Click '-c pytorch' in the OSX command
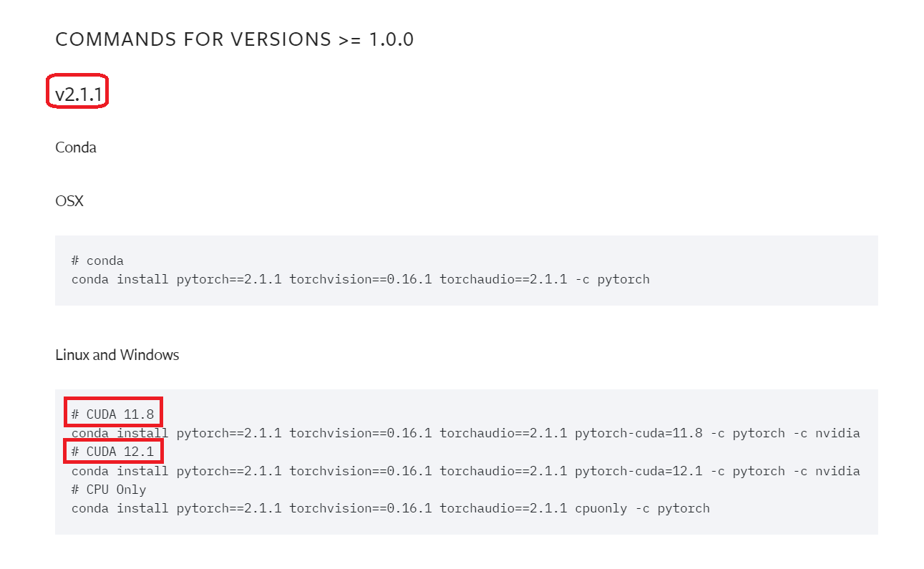 [x=613, y=279]
